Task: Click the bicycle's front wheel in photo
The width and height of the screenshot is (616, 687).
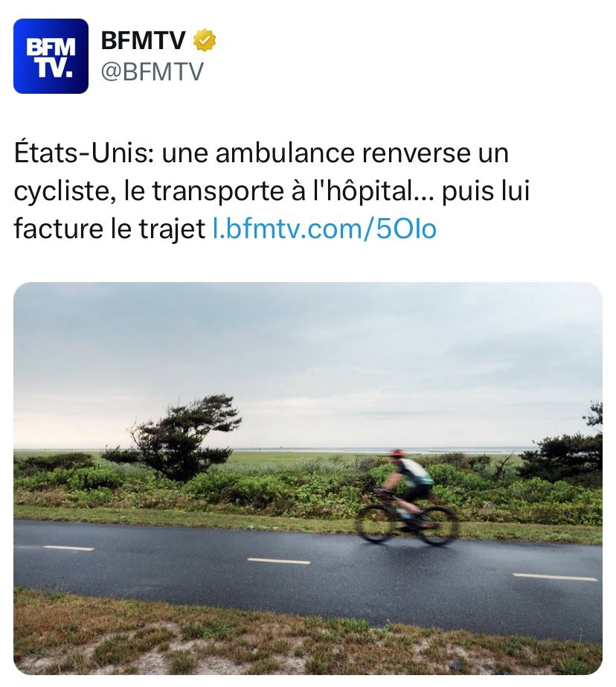Action: coord(375,523)
